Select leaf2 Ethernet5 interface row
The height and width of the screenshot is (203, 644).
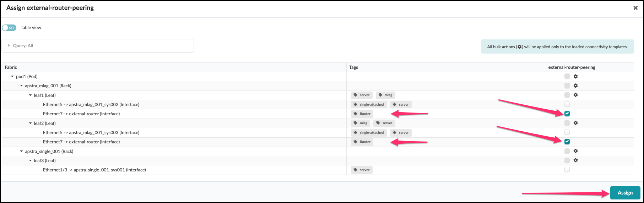click(91, 133)
